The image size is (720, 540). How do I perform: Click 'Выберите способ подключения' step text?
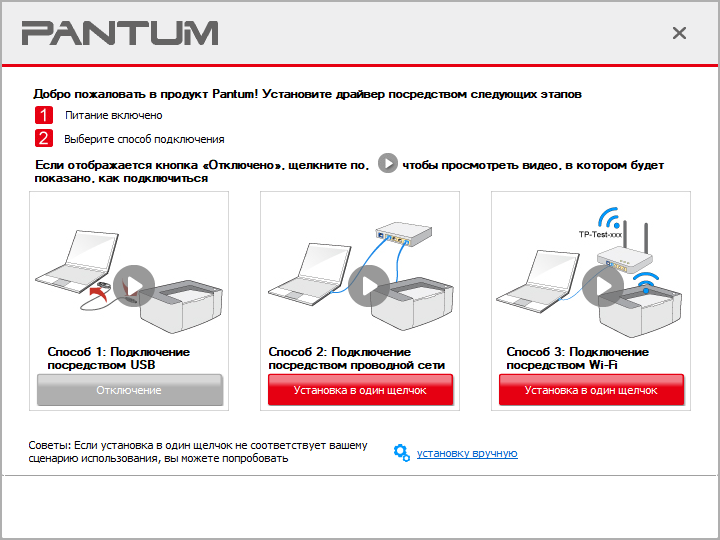pos(144,139)
